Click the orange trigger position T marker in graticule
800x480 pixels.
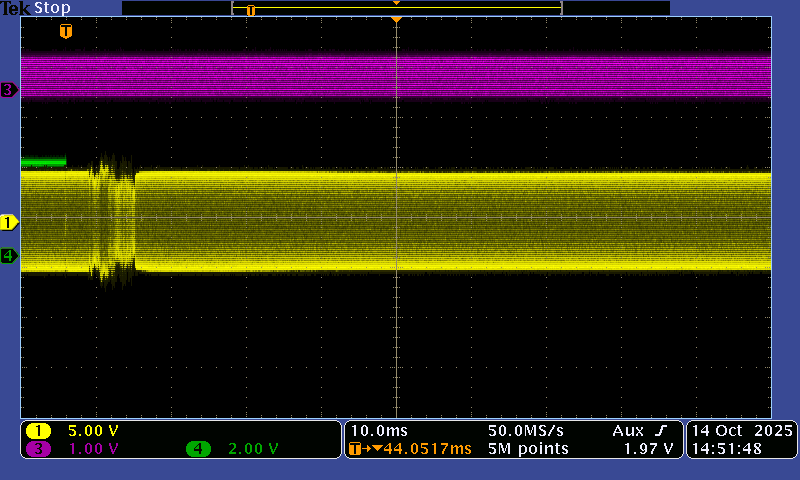point(66,32)
